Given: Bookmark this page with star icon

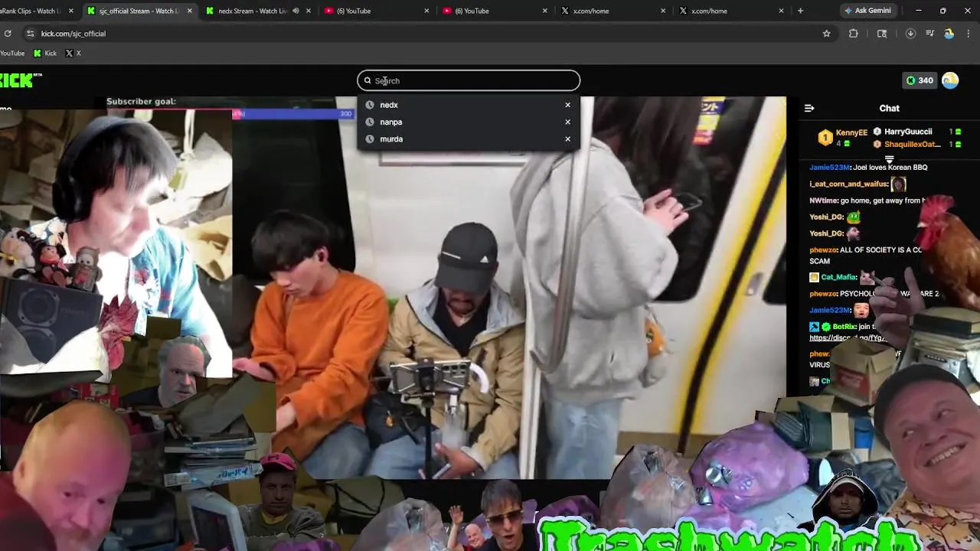Looking at the screenshot, I should click(x=826, y=34).
